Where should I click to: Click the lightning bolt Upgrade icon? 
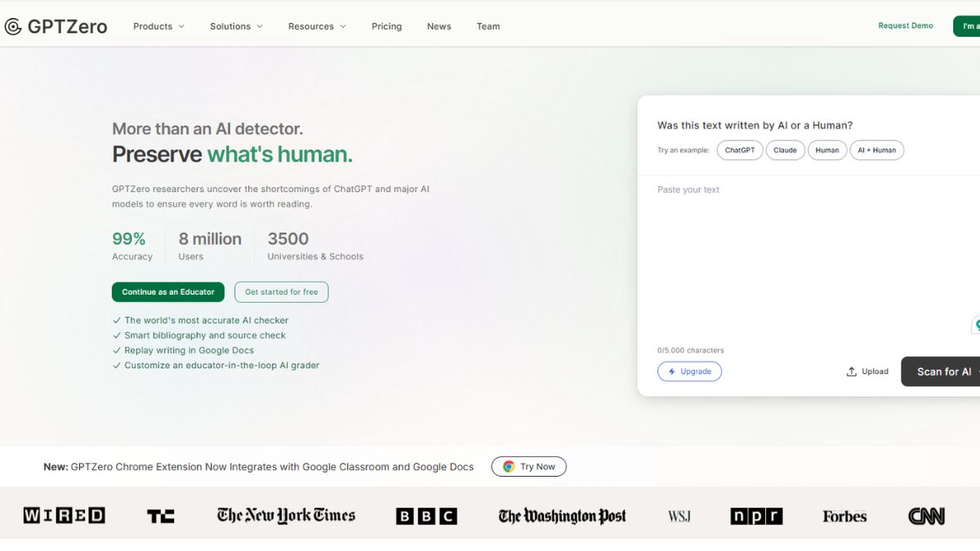click(x=671, y=371)
